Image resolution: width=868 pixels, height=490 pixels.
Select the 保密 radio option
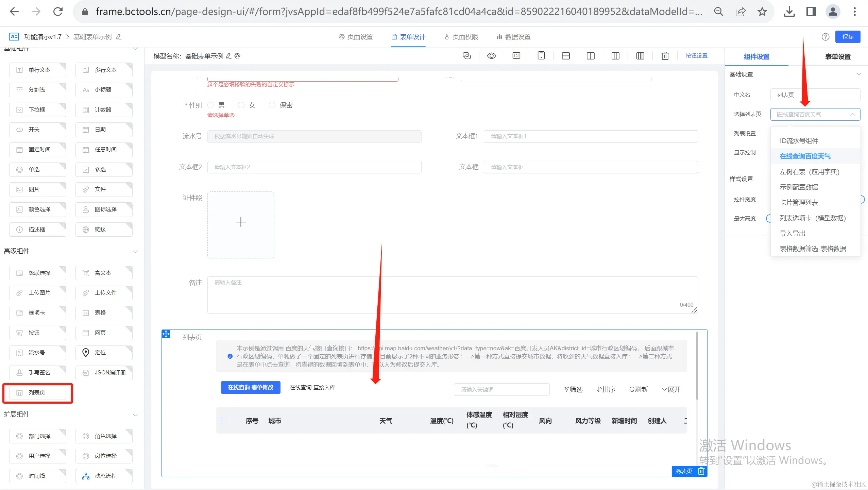(x=272, y=105)
